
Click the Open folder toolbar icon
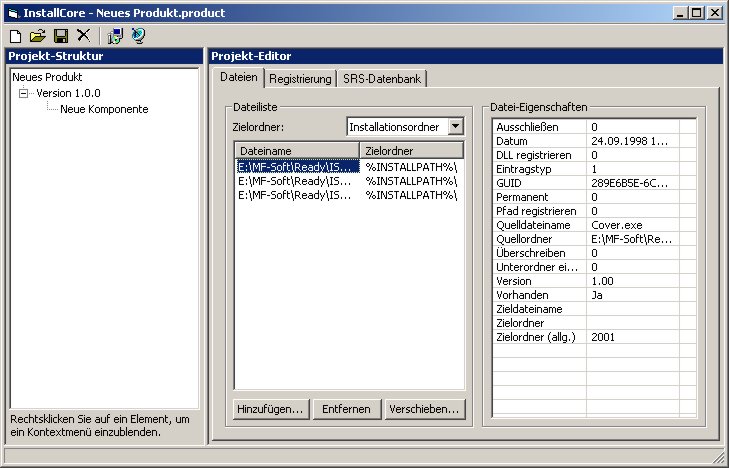[x=38, y=36]
